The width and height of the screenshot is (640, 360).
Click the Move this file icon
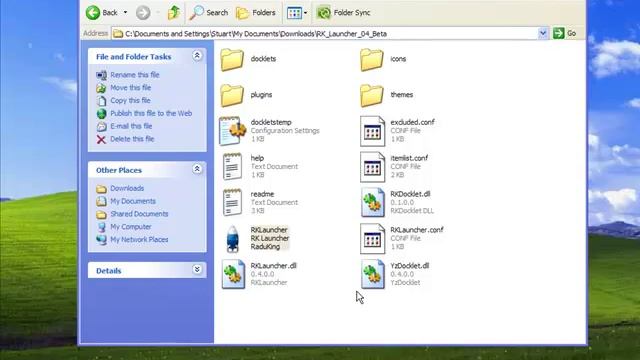click(x=101, y=88)
